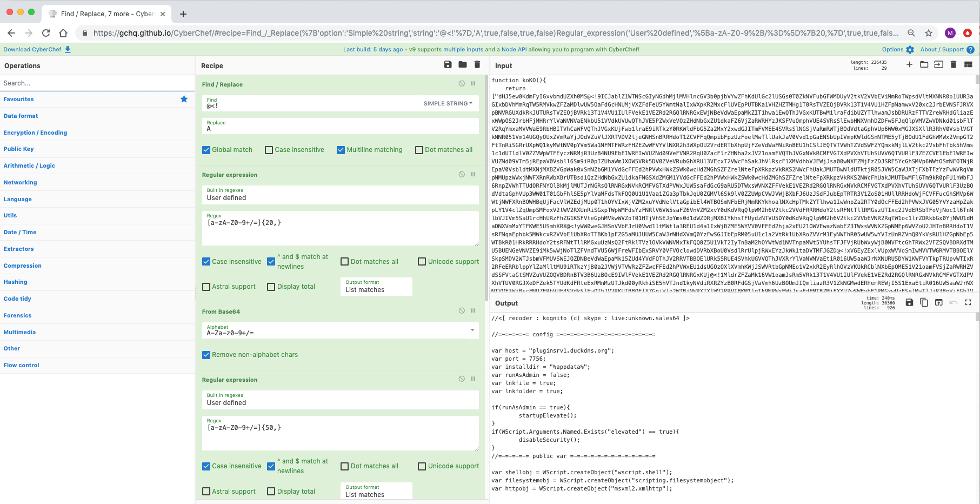Screen dimensions: 980x504
Task: Set breakpoint on first Regular expression
Action: [473, 174]
